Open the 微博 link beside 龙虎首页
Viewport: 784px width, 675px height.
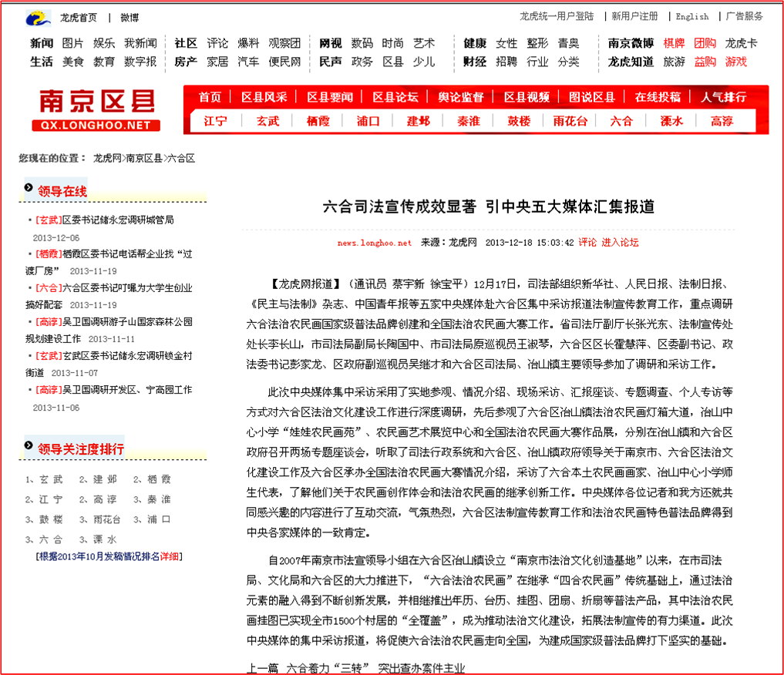pos(130,18)
